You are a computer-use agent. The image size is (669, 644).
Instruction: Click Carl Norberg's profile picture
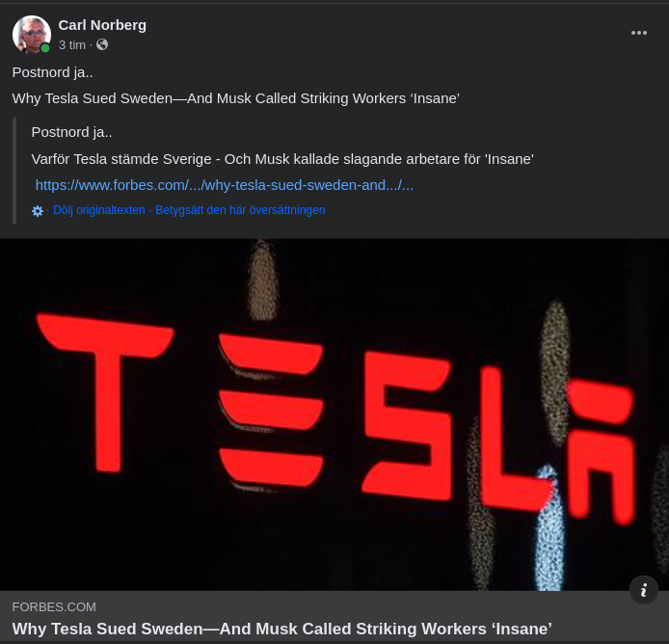point(31,35)
